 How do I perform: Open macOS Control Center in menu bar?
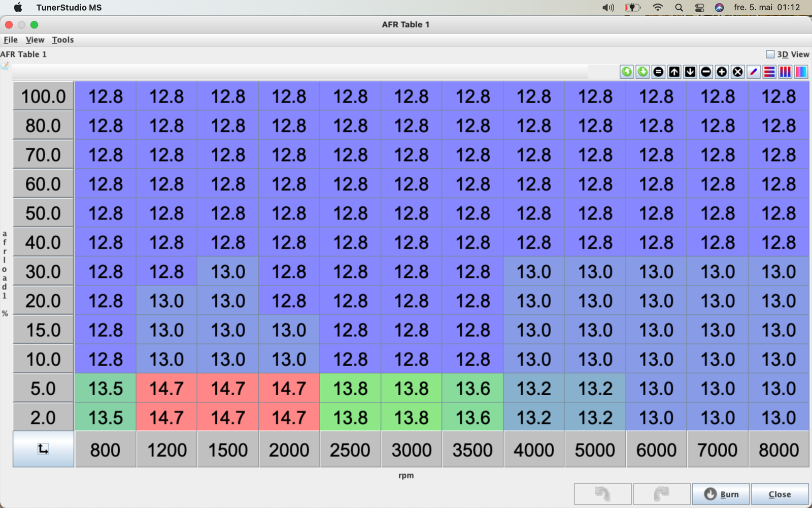[699, 8]
